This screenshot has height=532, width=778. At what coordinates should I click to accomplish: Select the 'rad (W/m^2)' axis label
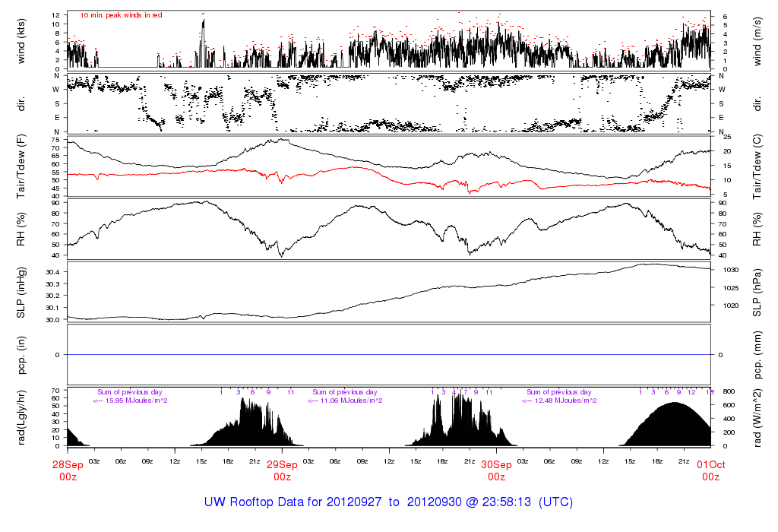pyautogui.click(x=757, y=417)
